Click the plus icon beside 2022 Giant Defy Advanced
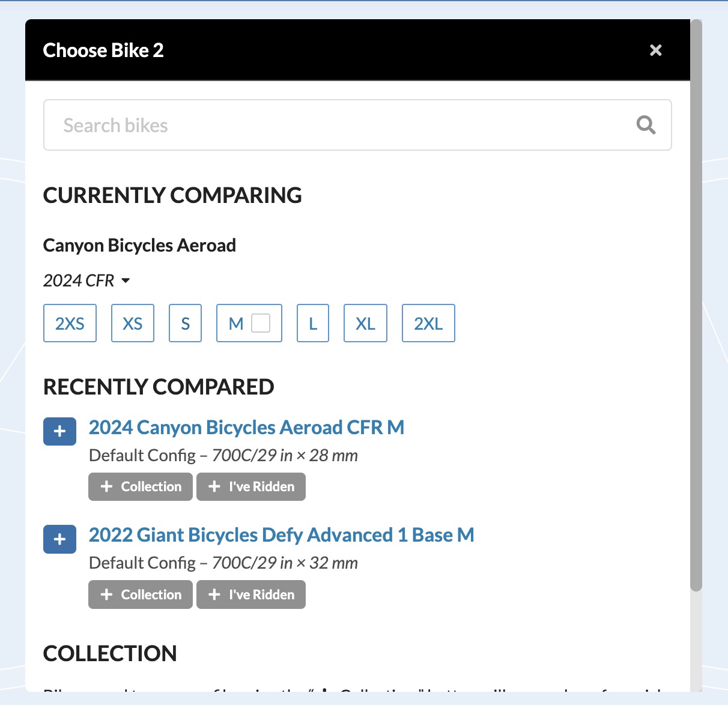The width and height of the screenshot is (728, 705). click(x=59, y=539)
